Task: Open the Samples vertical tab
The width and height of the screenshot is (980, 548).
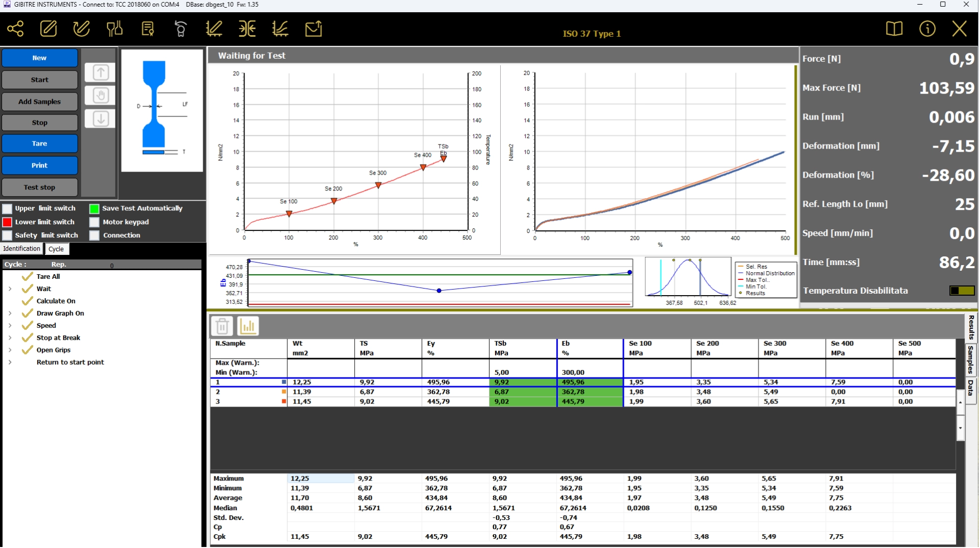Action: pyautogui.click(x=970, y=360)
